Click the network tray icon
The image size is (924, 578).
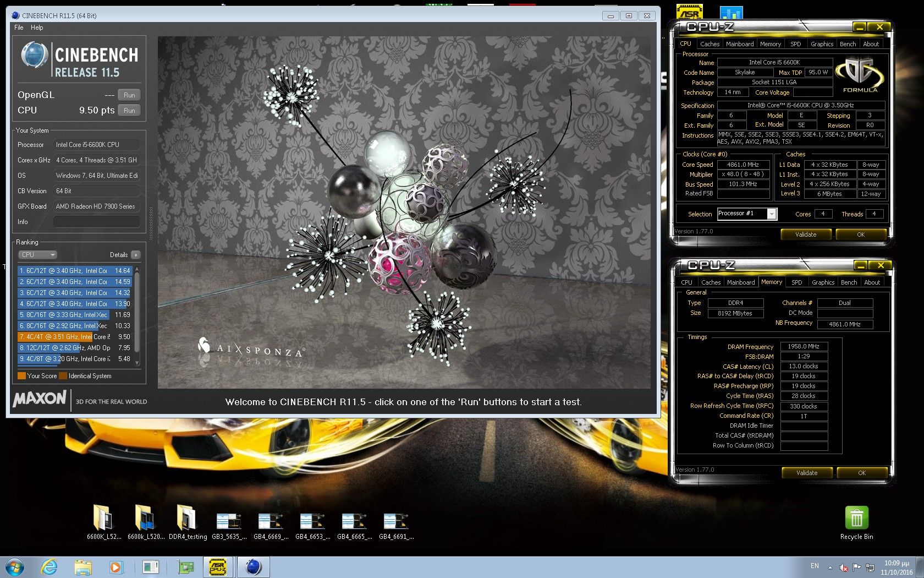pos(870,568)
